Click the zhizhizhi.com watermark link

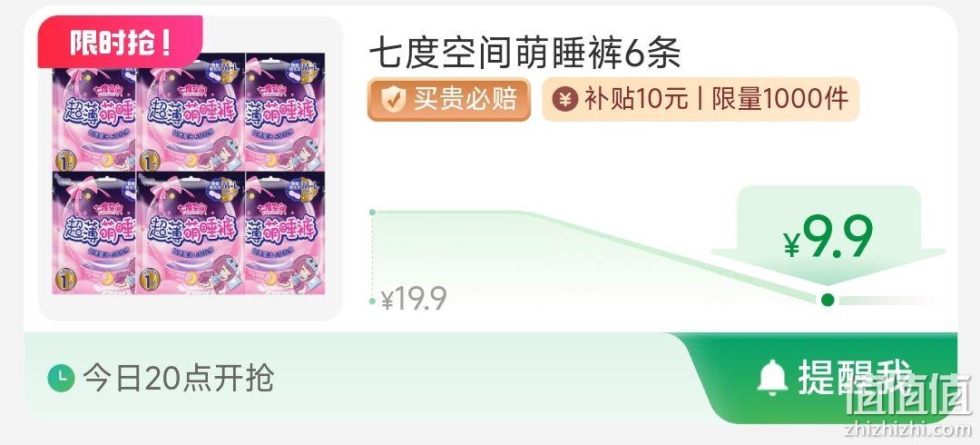point(907,430)
